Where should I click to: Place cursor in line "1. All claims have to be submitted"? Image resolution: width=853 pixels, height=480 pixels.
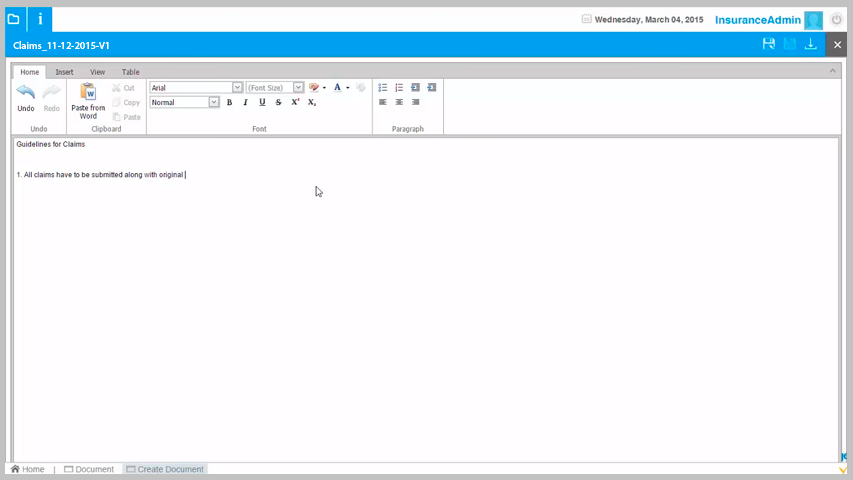100,175
